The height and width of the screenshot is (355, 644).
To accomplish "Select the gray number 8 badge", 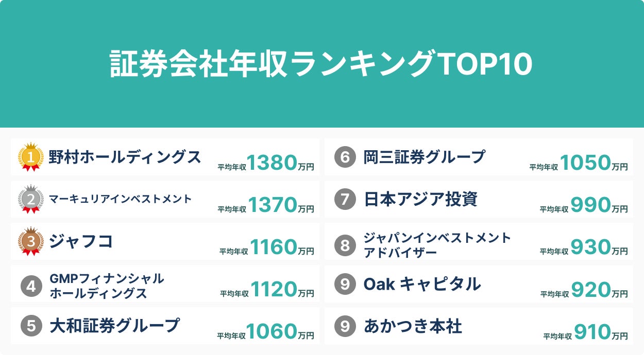I will coord(345,245).
